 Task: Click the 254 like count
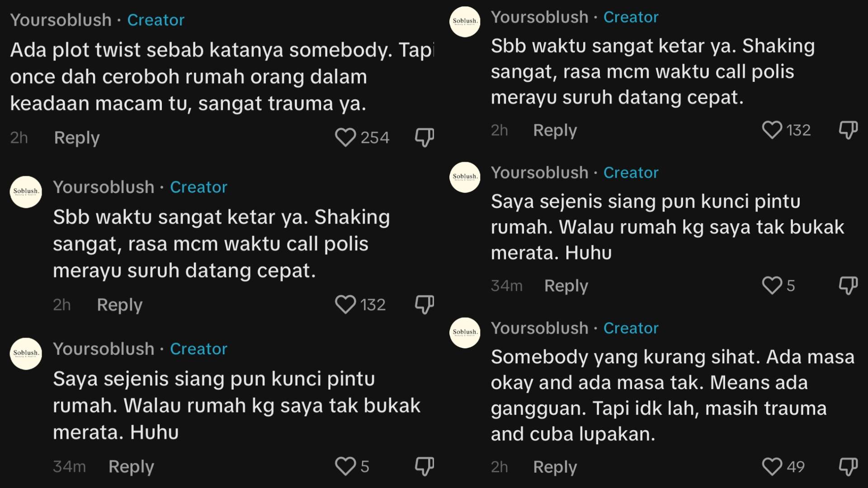[x=375, y=137]
